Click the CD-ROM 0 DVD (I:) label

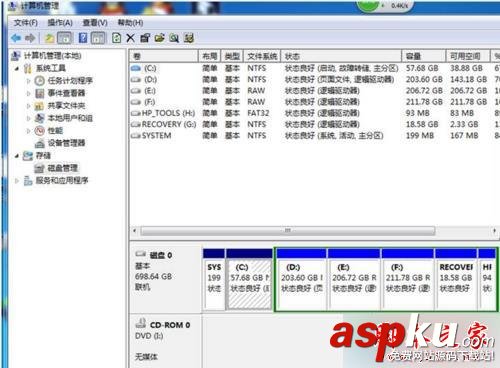click(x=165, y=341)
